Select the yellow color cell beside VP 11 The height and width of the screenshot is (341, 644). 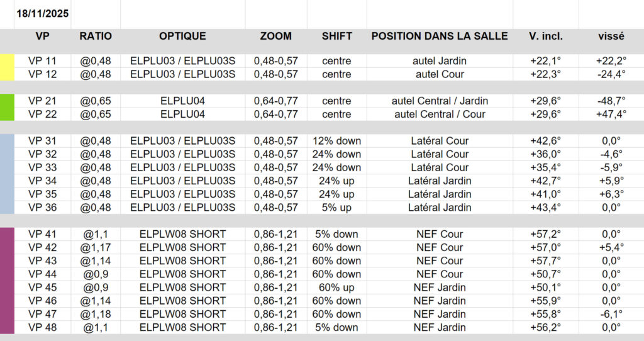tap(7, 67)
